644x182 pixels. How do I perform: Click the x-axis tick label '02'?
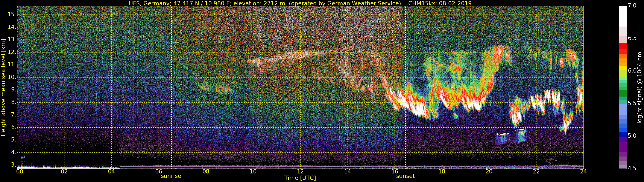[64, 172]
